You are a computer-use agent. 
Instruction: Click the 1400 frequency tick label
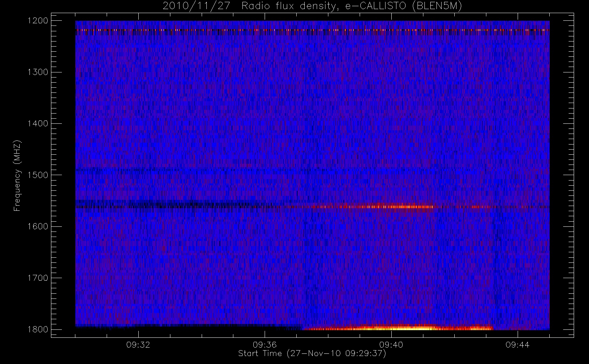[x=38, y=124]
